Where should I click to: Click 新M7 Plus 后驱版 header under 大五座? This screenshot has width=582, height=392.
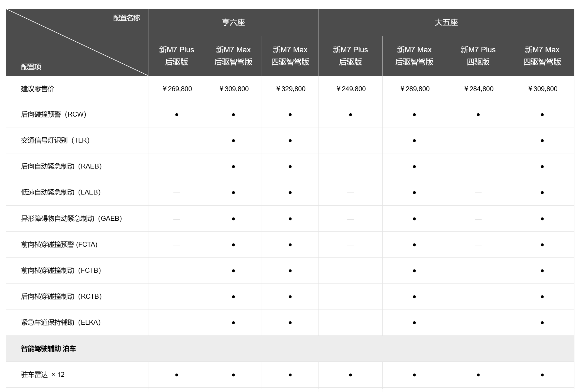(x=350, y=56)
